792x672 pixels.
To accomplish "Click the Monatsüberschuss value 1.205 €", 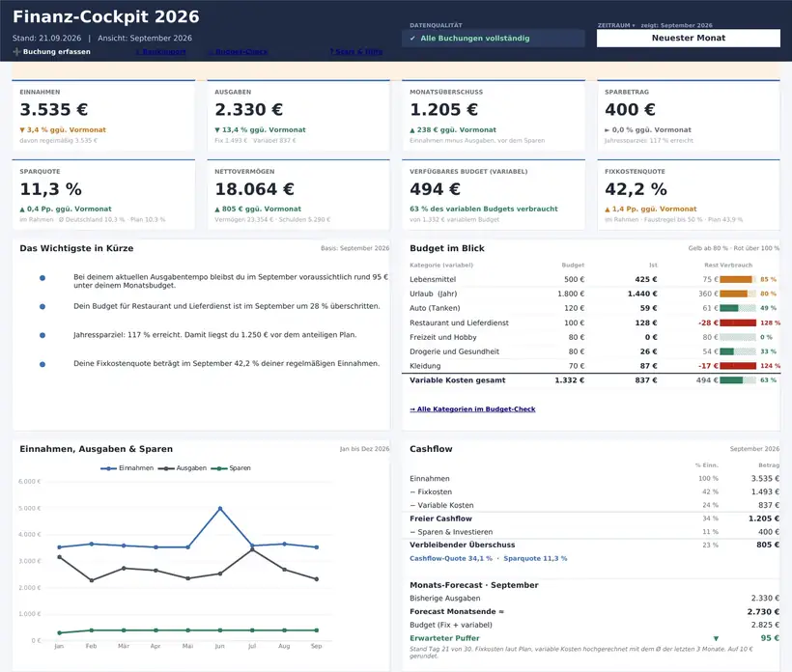I will point(443,109).
